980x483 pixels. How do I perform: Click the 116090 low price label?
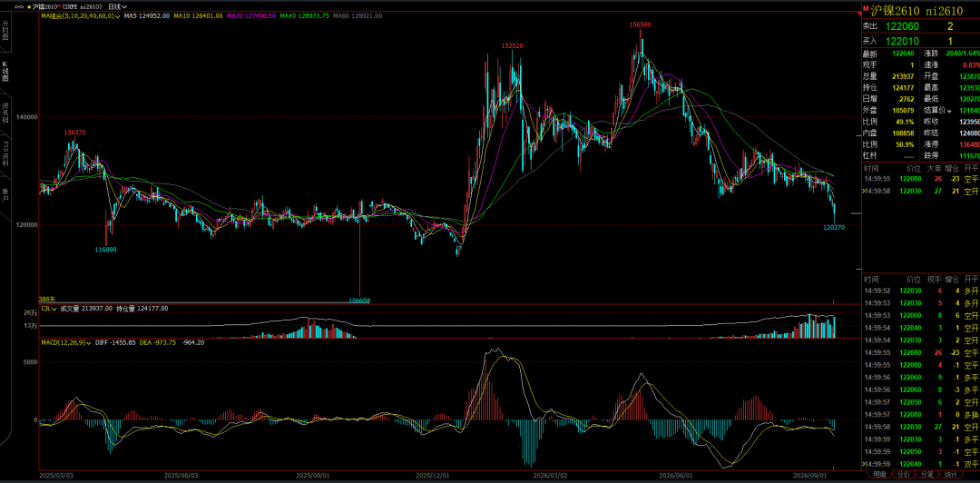click(105, 249)
